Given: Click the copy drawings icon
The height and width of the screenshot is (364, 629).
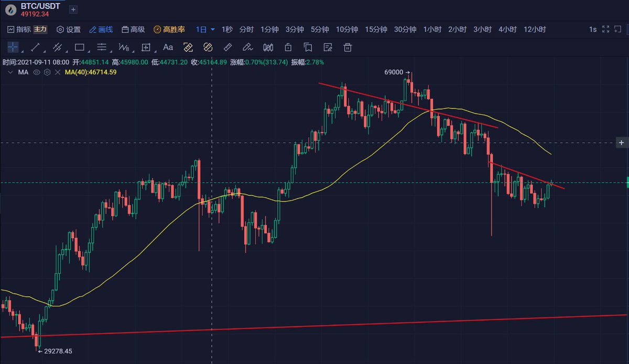Looking at the screenshot, I should point(308,47).
